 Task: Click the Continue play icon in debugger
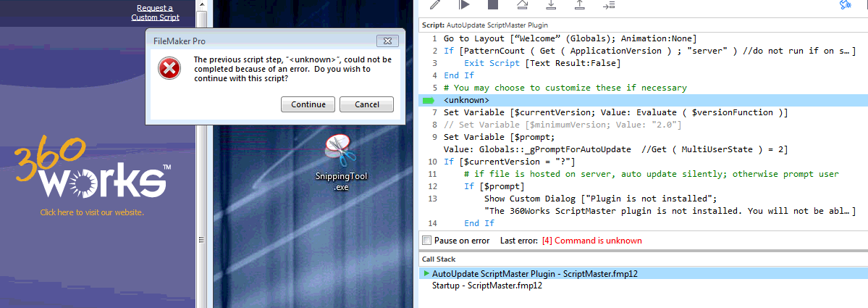click(464, 4)
